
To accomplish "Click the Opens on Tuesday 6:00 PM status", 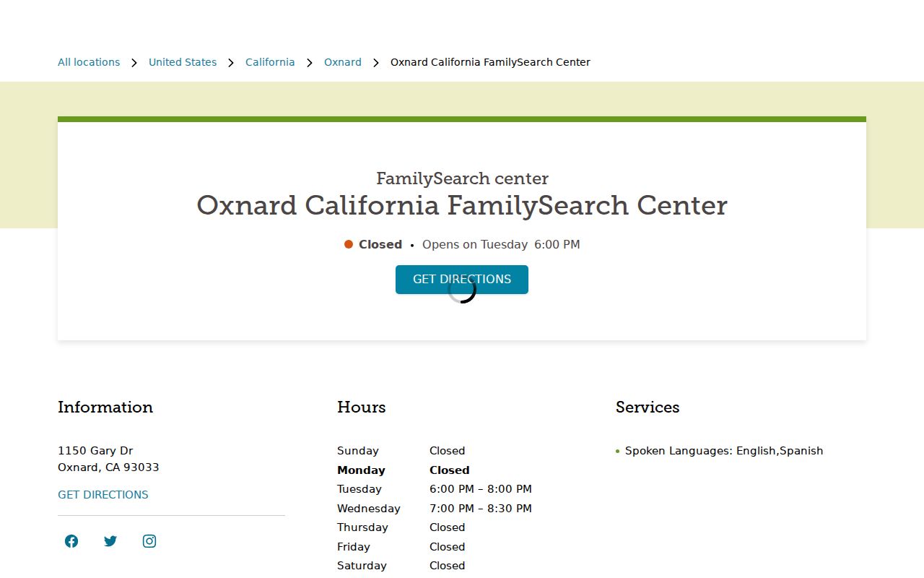I will coord(501,245).
